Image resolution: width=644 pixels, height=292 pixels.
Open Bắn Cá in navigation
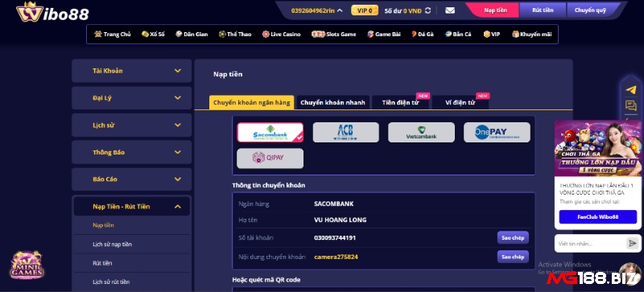pyautogui.click(x=458, y=34)
